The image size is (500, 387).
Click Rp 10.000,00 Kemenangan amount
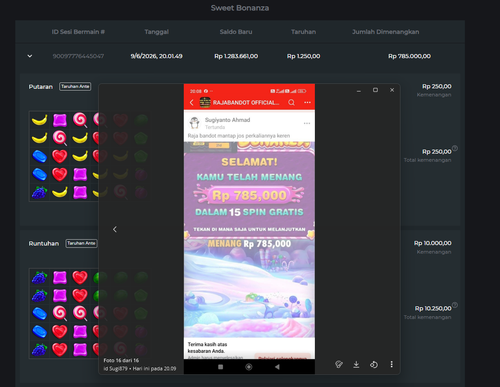tap(433, 243)
